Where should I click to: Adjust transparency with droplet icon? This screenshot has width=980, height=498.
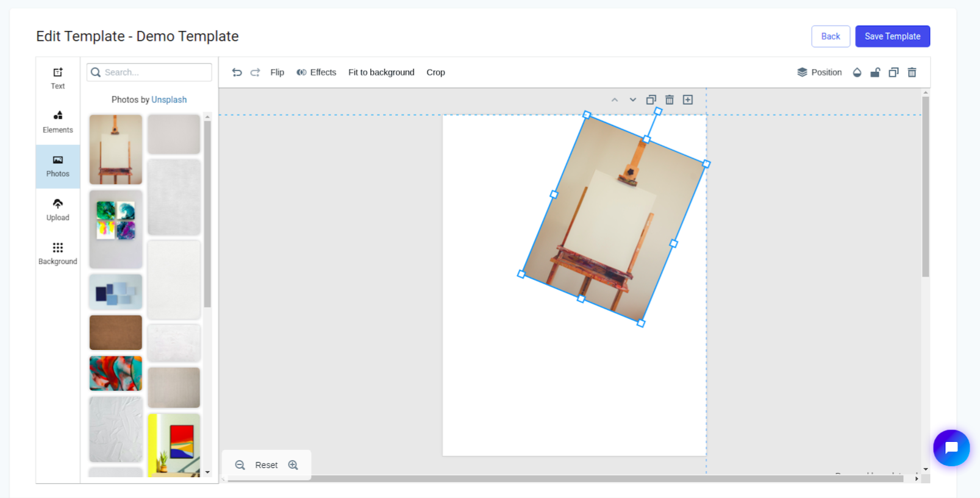(x=857, y=72)
